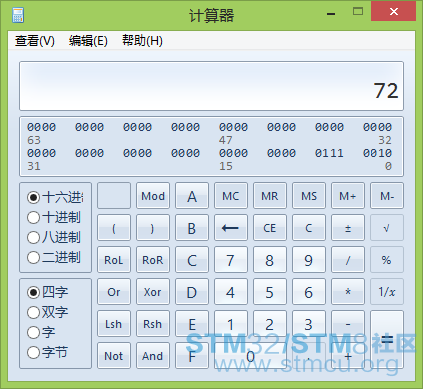Click the M+ memory add key

coord(348,196)
